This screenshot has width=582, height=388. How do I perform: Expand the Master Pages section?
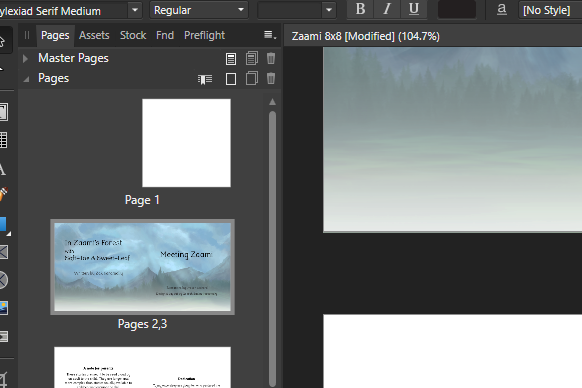[25, 59]
